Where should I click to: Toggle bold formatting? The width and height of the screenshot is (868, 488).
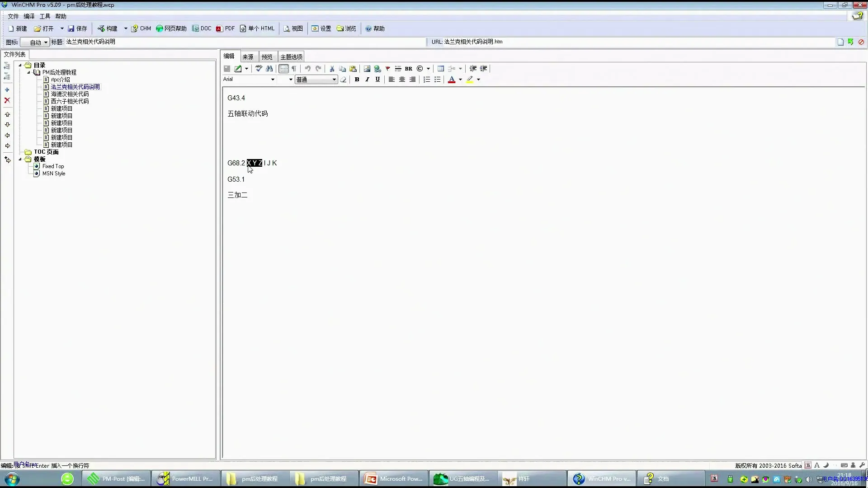(357, 80)
